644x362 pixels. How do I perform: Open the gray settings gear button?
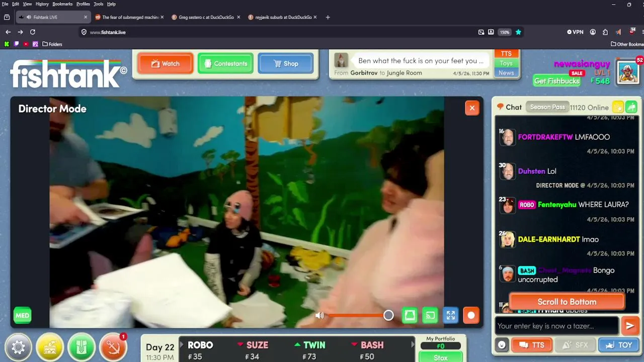coord(19,347)
